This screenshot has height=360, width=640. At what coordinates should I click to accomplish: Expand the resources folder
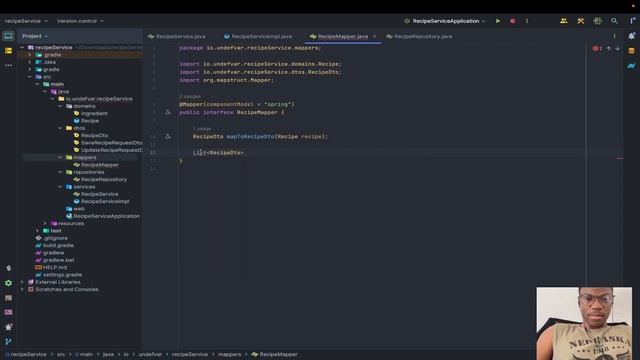[x=45, y=223]
